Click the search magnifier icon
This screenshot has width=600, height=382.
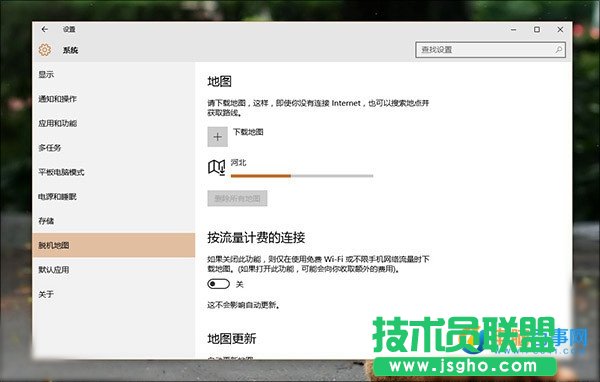point(559,49)
